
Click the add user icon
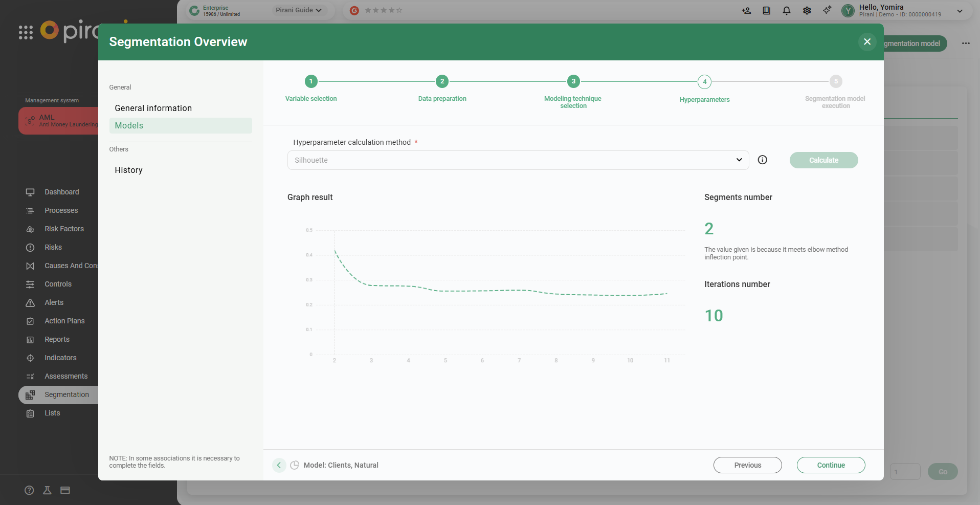[x=746, y=11]
